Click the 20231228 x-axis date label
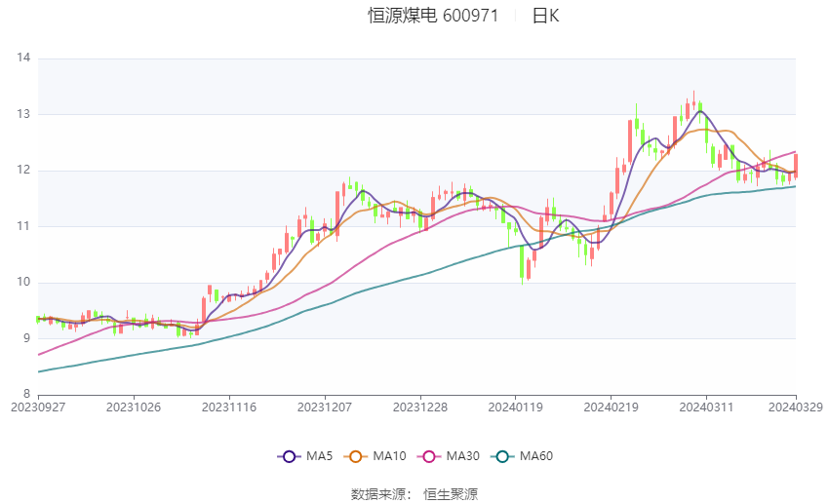 (419, 407)
